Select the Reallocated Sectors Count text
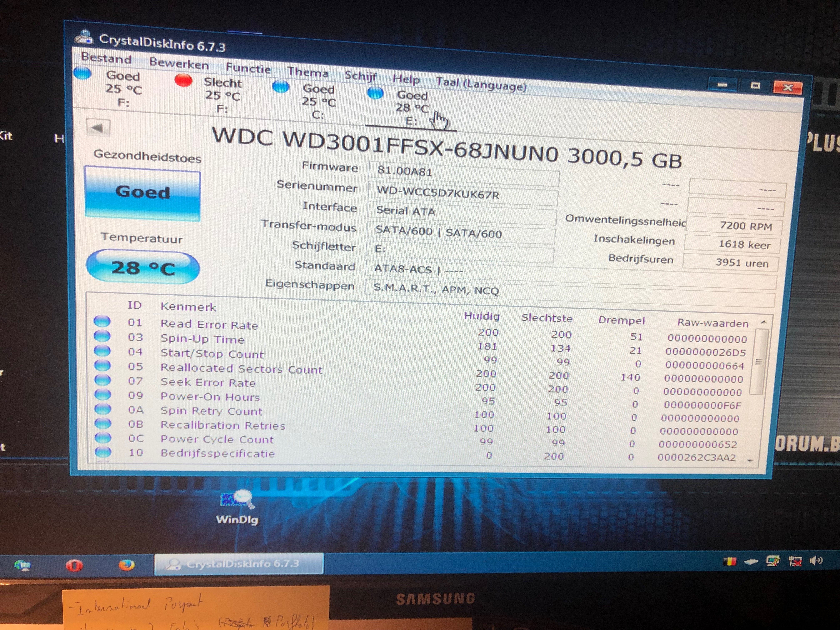Image resolution: width=840 pixels, height=630 pixels. click(x=241, y=368)
